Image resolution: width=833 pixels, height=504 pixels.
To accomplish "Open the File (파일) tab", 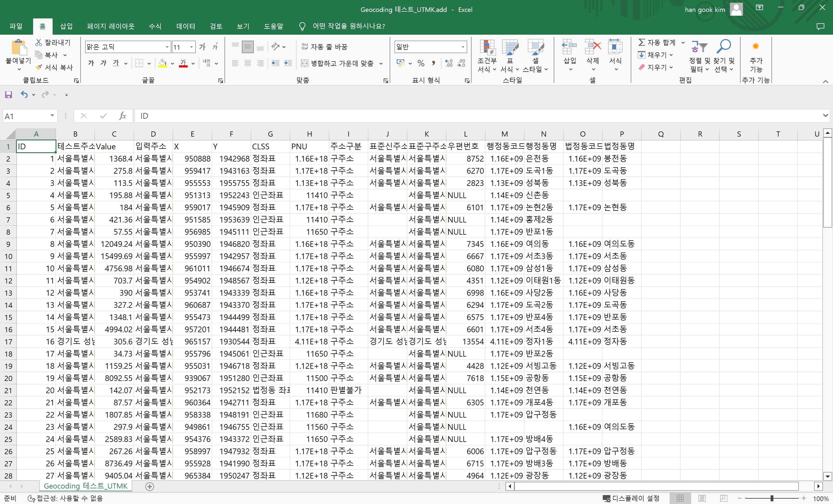I will tap(16, 26).
